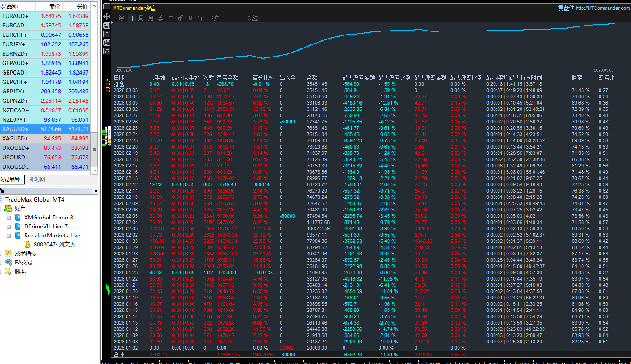Open the MTCommander.com website link
This screenshot has width=631, height=364.
[x=602, y=8]
